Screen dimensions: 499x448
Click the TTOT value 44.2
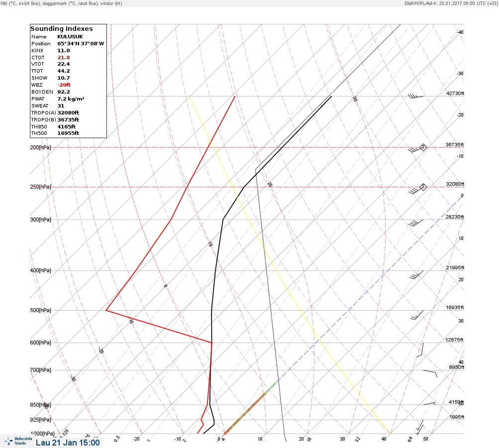tap(63, 71)
